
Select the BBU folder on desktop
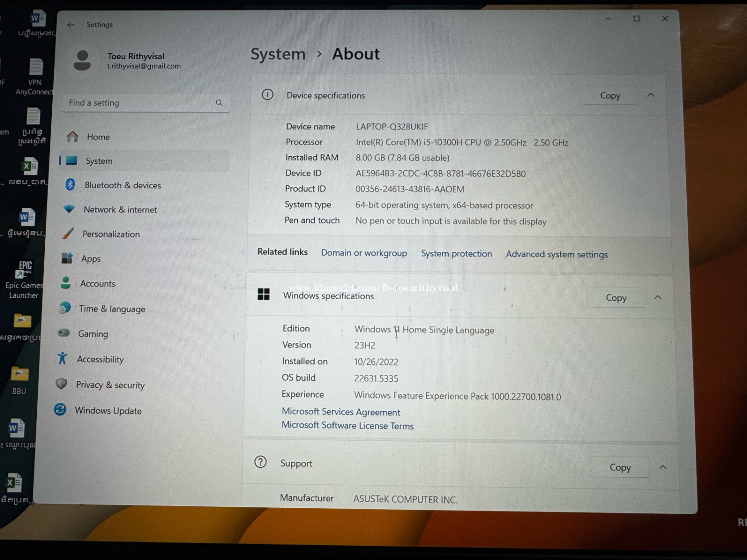click(x=19, y=380)
